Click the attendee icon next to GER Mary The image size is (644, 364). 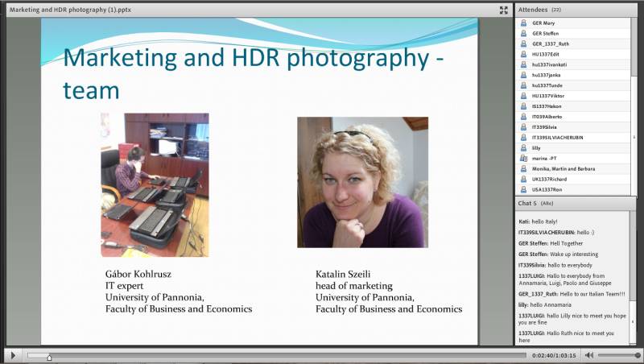524,23
